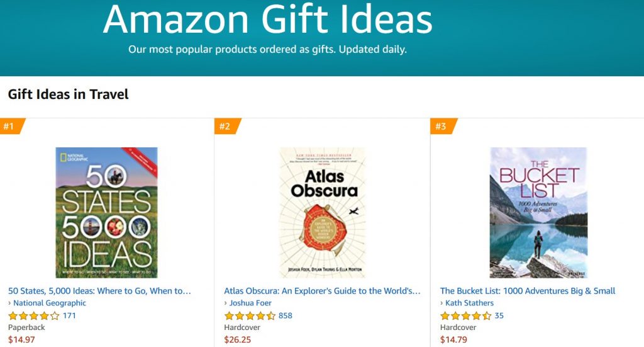The image size is (644, 347).
Task: Open 'The Bucket List: 1000 Adventures' title link
Action: click(528, 291)
